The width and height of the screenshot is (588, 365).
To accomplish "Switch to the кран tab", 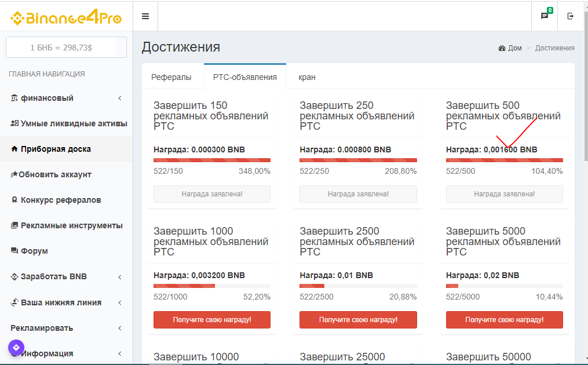I will click(x=307, y=77).
